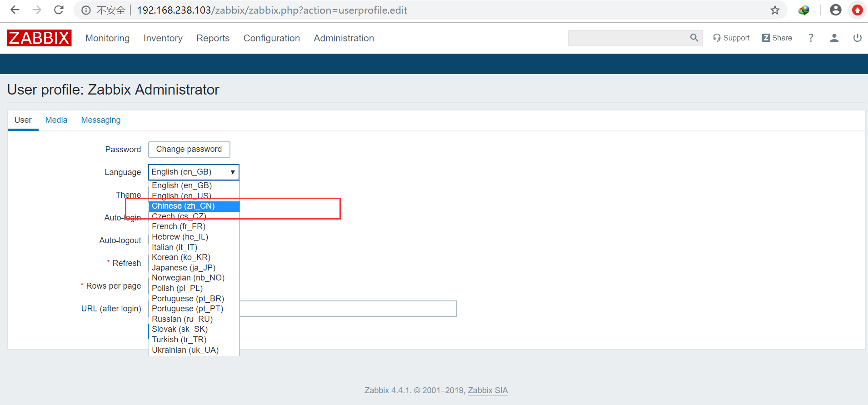868x405 pixels.
Task: Click the red update notification icon
Action: (857, 10)
